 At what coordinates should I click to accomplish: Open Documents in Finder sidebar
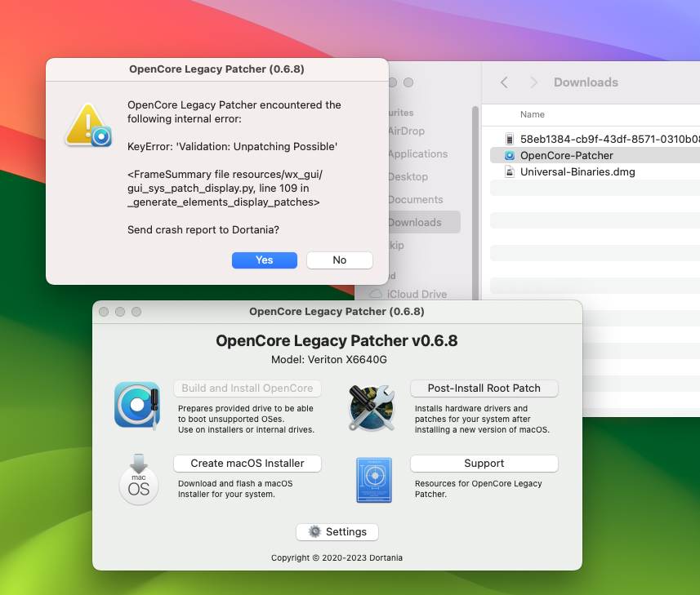[415, 199]
